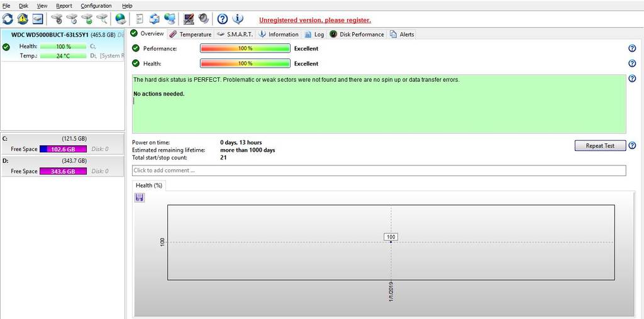
Task: Click the Performance 100 % gradient bar
Action: click(x=245, y=48)
